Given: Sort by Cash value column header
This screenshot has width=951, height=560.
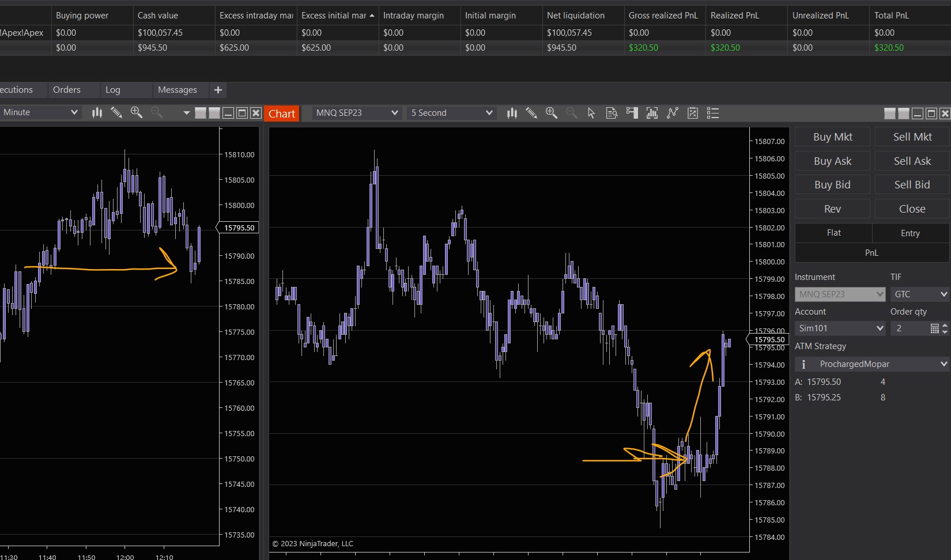Looking at the screenshot, I should (x=174, y=16).
